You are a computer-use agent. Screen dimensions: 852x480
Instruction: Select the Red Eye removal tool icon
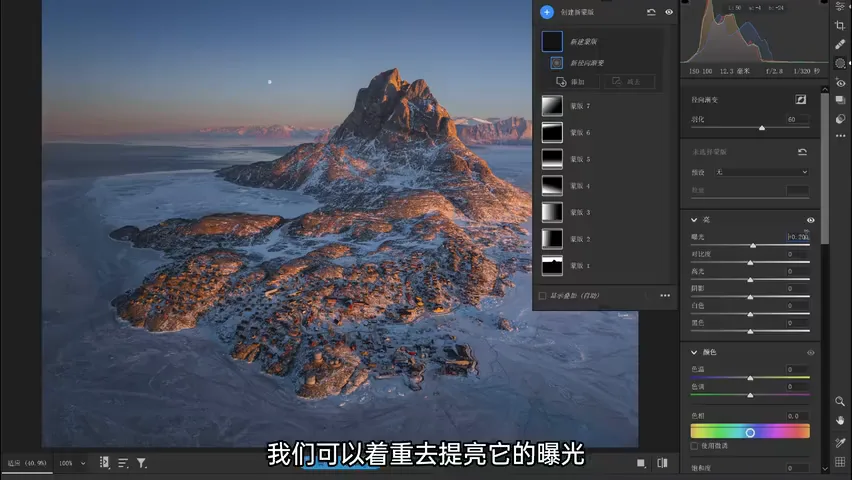[x=840, y=83]
